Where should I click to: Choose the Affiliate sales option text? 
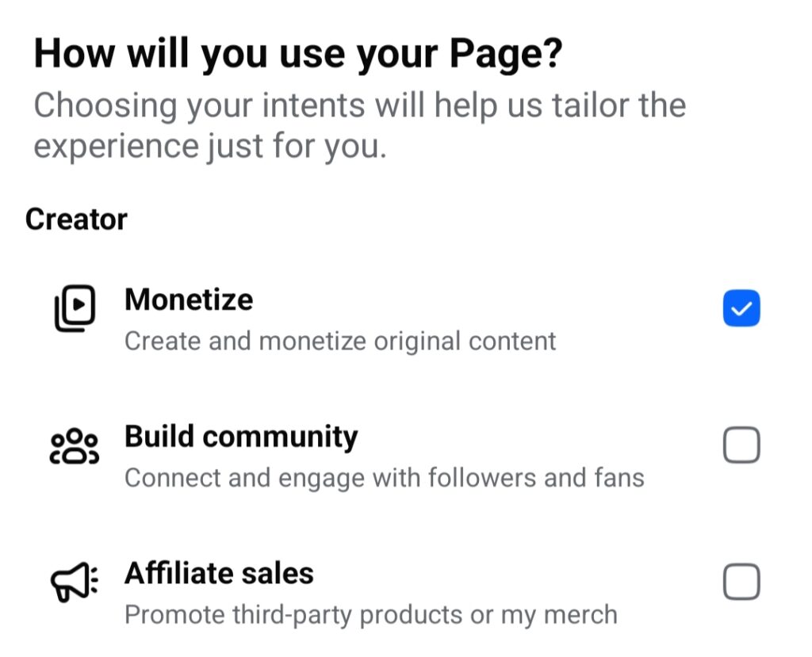coord(218,573)
